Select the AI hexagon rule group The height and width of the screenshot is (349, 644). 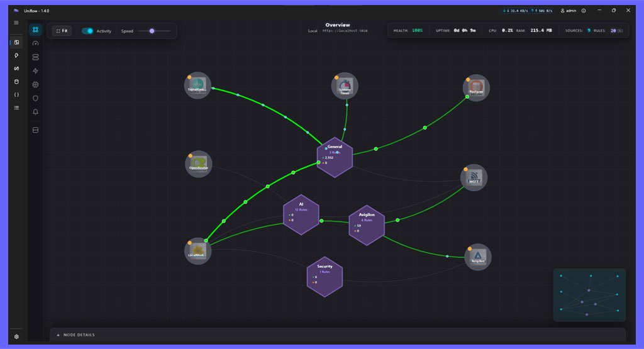click(301, 214)
